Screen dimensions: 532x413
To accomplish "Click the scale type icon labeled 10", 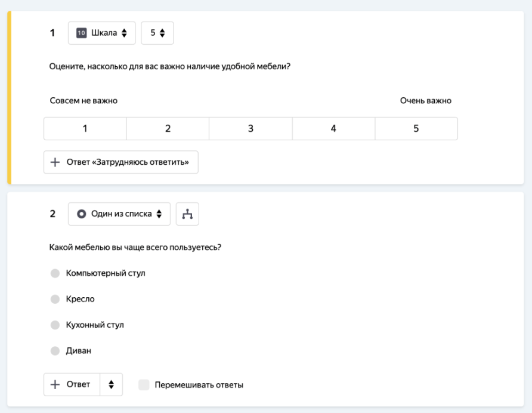I will (82, 33).
